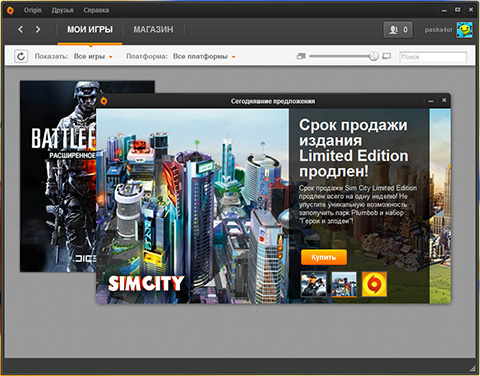This screenshot has height=376, width=480.
Task: Open the Origin menu
Action: point(33,10)
